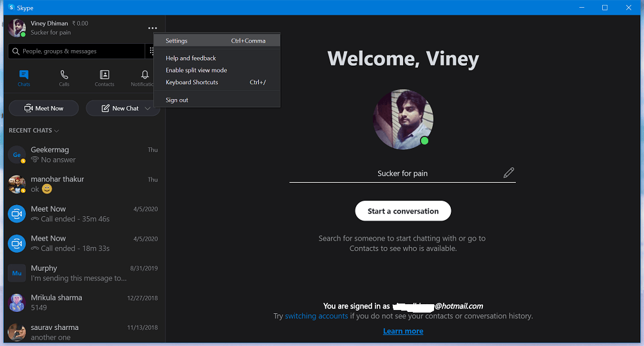Maximize the Skype window
The image size is (644, 346).
click(x=605, y=7)
